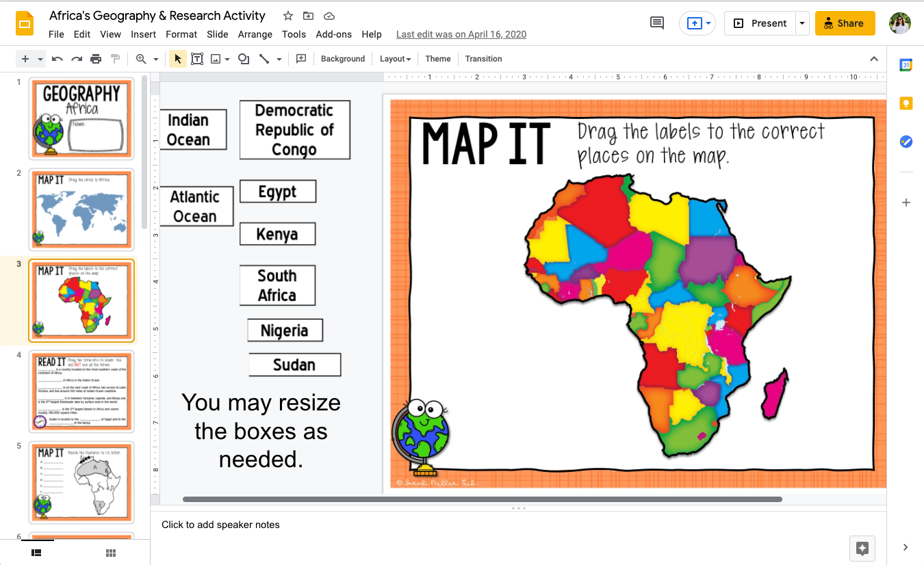Screen dimensions: 924x565
Task: Toggle the presenter view arrow button
Action: tap(697, 23)
